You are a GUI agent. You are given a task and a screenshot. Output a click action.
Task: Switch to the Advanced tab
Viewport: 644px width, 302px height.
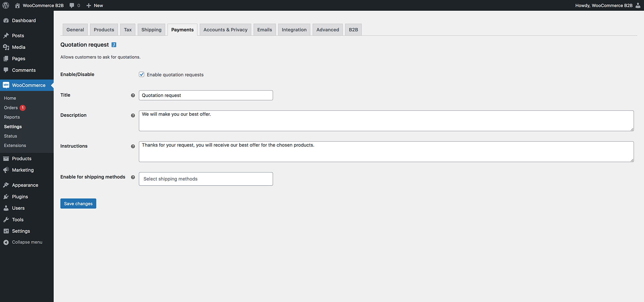point(328,30)
